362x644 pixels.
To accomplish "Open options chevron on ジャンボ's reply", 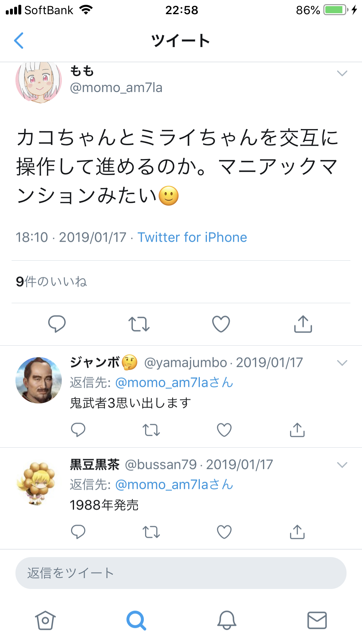I will (x=342, y=363).
